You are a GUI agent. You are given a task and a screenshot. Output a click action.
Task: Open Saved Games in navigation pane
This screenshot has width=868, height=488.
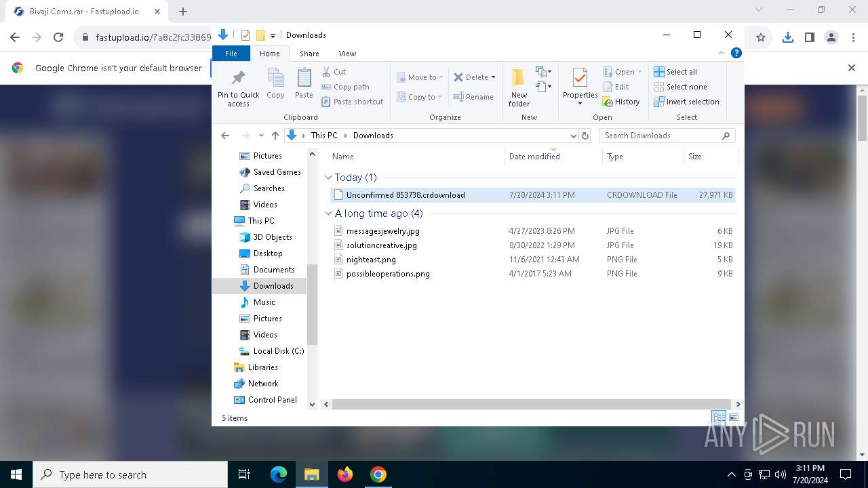(x=269, y=172)
